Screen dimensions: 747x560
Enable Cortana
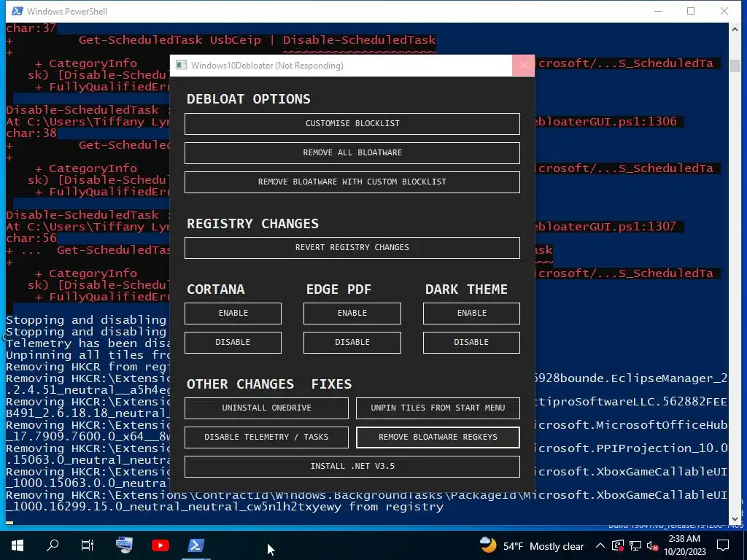[233, 314]
